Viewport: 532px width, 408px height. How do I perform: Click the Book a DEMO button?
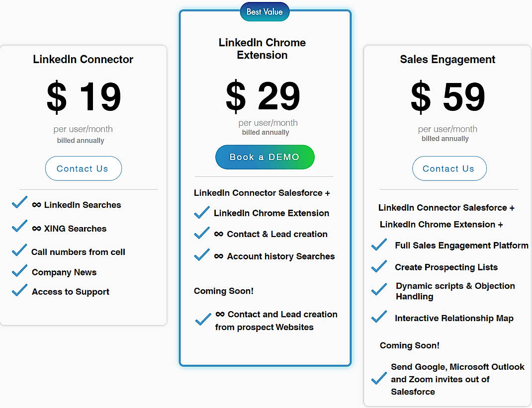click(x=265, y=157)
